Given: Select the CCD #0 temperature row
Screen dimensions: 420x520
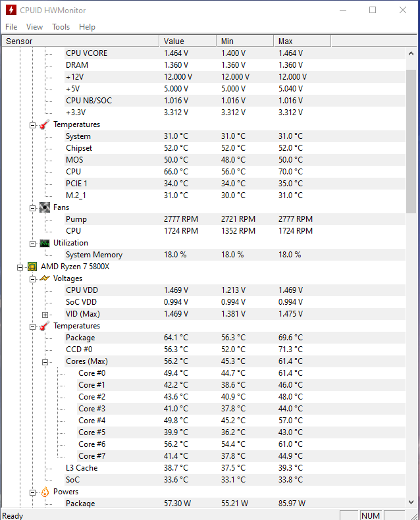Looking at the screenshot, I should click(235, 350).
